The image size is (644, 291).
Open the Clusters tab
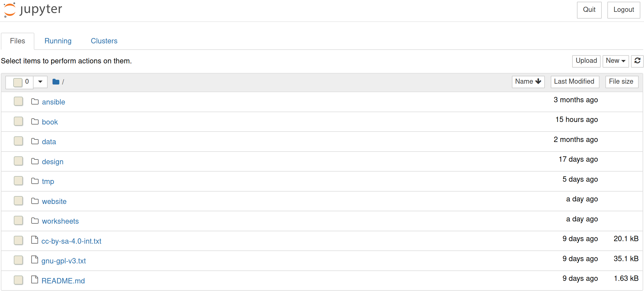point(104,41)
